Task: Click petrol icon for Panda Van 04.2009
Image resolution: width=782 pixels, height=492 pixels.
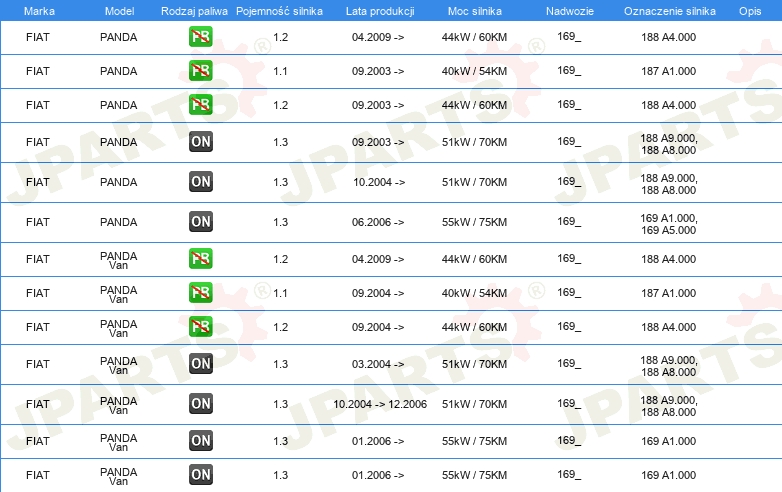Action: tap(200, 259)
